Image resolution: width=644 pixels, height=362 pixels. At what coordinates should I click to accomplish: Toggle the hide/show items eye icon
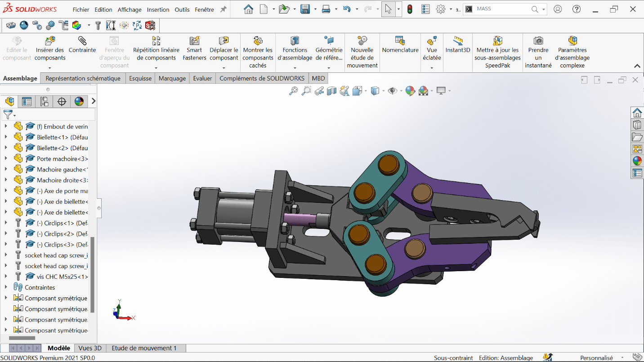393,91
